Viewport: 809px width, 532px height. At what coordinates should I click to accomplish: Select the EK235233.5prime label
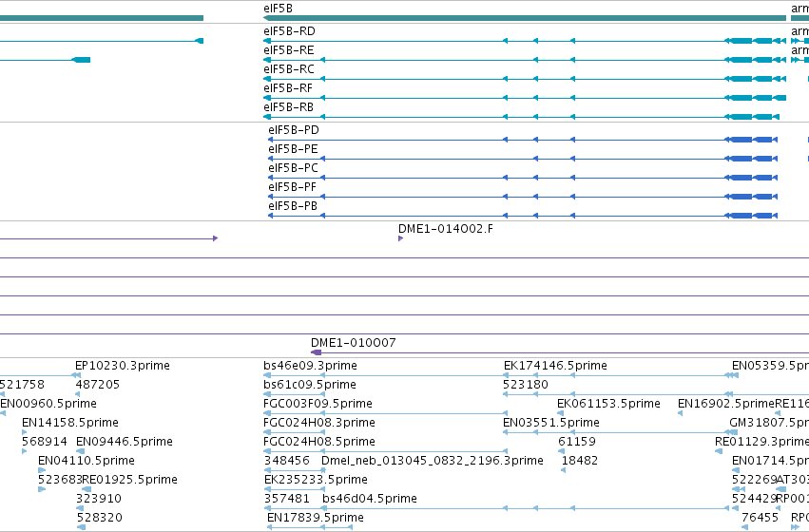[x=316, y=480]
